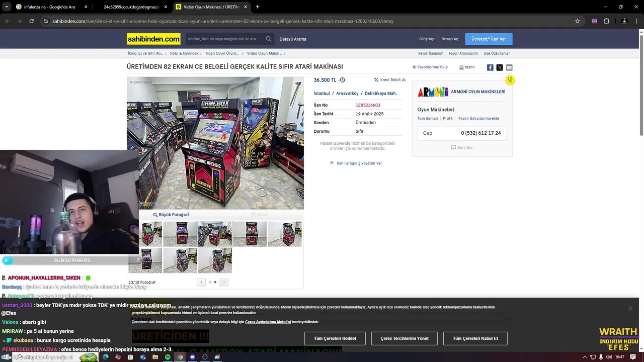Click the site search input field
Viewport: 644px width, 362px height.
point(225,39)
